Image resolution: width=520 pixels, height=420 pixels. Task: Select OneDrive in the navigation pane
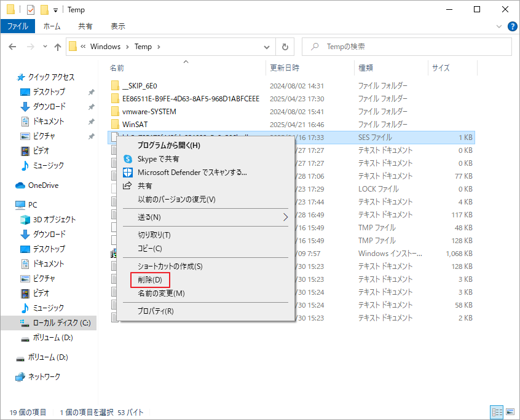pos(44,185)
